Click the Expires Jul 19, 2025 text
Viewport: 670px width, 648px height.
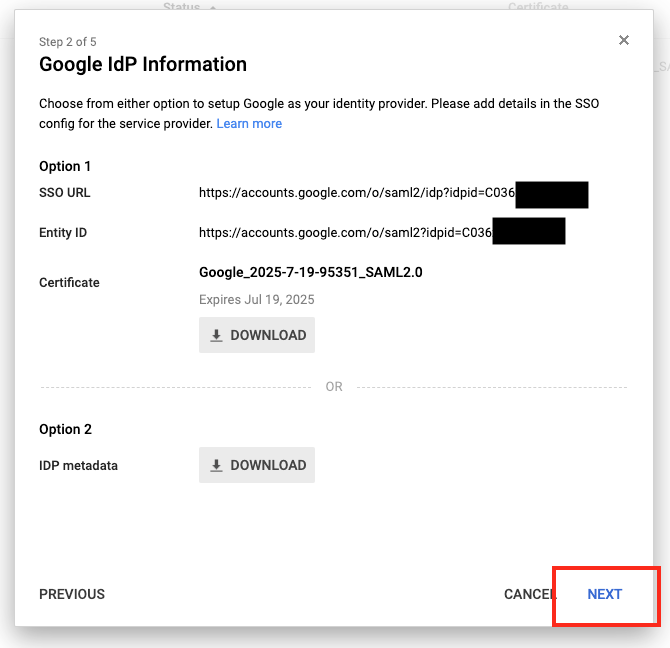256,299
